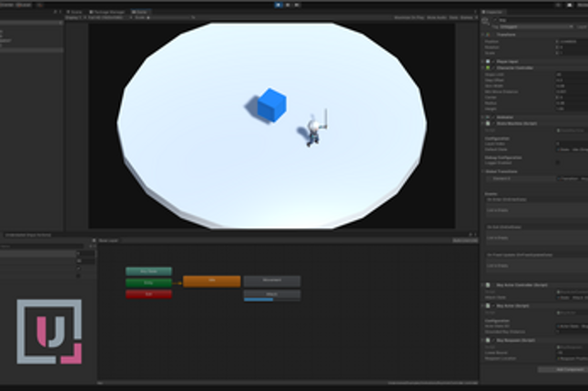The width and height of the screenshot is (588, 391).
Task: Collapse the Transform component foldout
Action: 482,34
